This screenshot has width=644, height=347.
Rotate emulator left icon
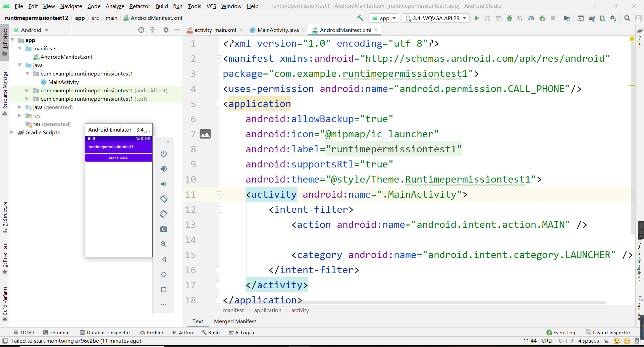[164, 199]
